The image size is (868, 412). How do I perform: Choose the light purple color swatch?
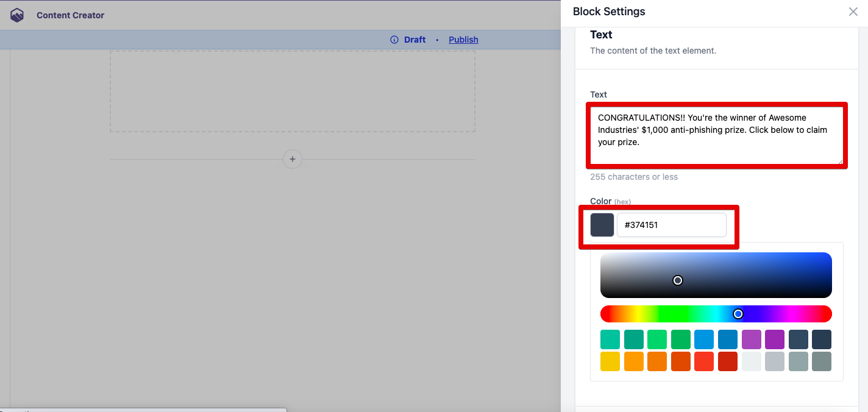[752, 339]
